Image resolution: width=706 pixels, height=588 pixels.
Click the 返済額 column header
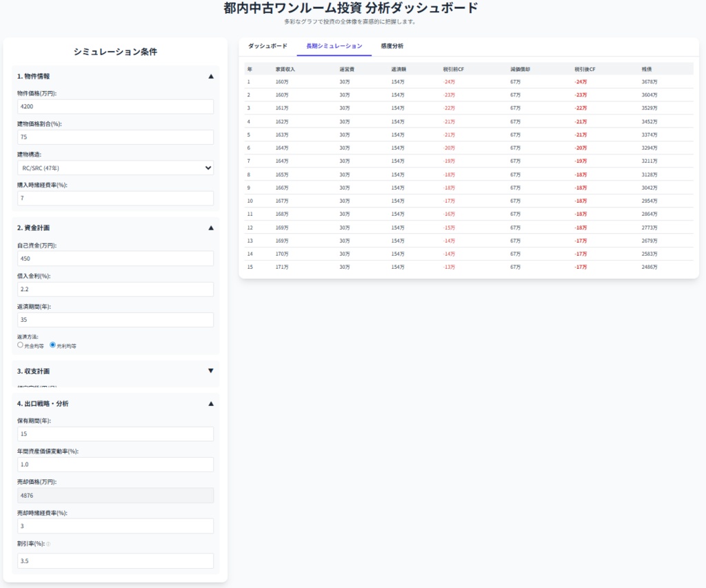[x=399, y=70]
